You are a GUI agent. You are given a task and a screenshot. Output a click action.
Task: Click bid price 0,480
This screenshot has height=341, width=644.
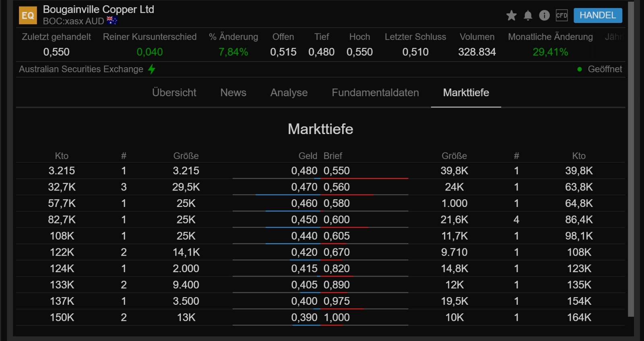click(x=304, y=171)
